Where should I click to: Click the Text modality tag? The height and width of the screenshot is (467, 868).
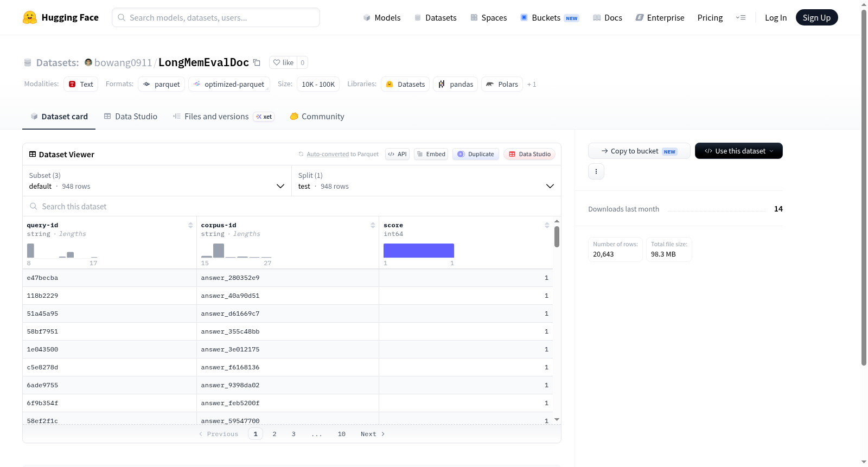(x=81, y=84)
